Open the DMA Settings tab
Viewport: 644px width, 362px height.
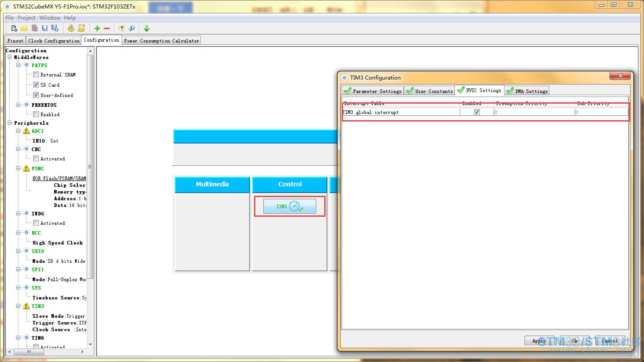[527, 91]
